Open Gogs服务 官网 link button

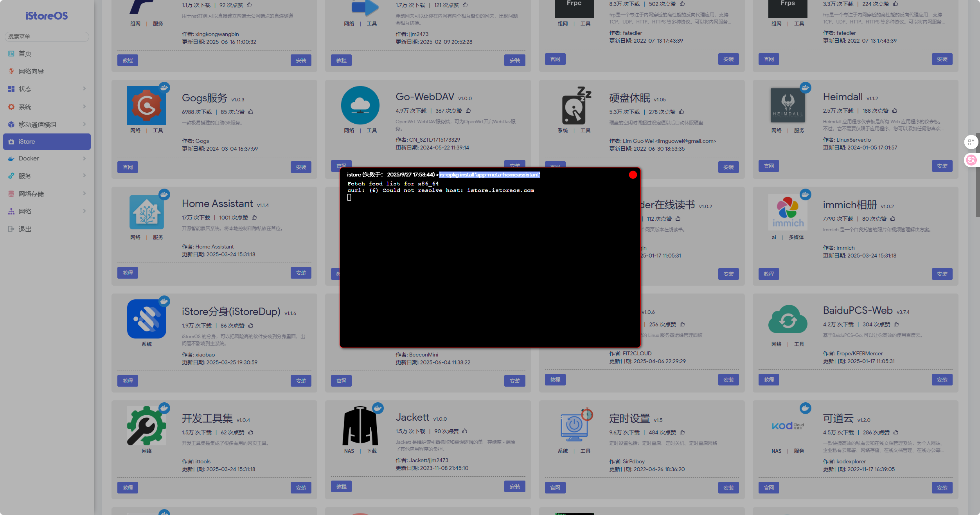click(128, 167)
